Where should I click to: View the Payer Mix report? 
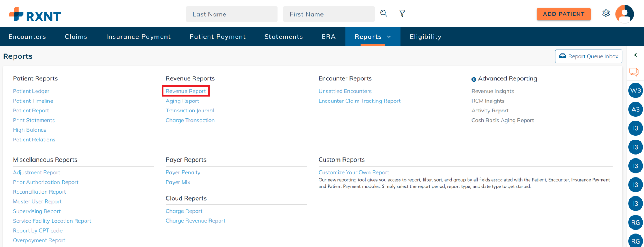coord(178,182)
